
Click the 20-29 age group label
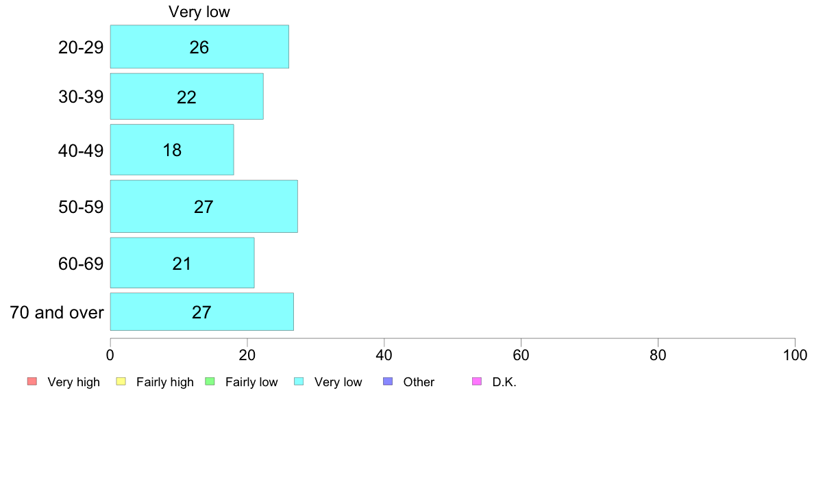pos(81,47)
